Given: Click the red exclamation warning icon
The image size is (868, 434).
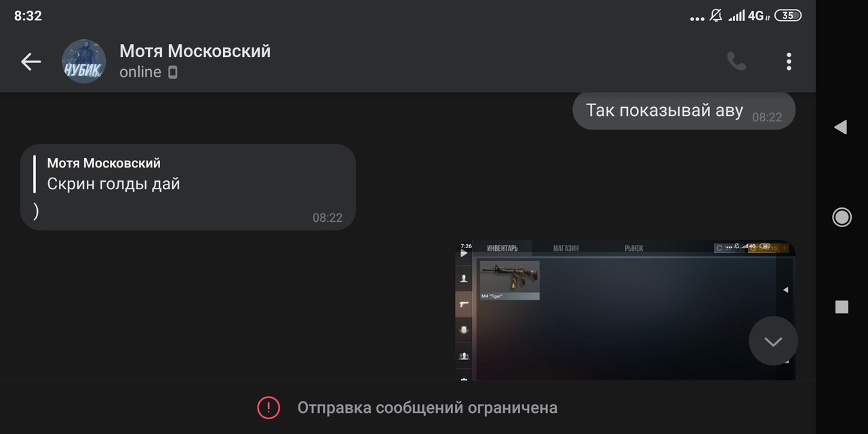Looking at the screenshot, I should pyautogui.click(x=269, y=408).
